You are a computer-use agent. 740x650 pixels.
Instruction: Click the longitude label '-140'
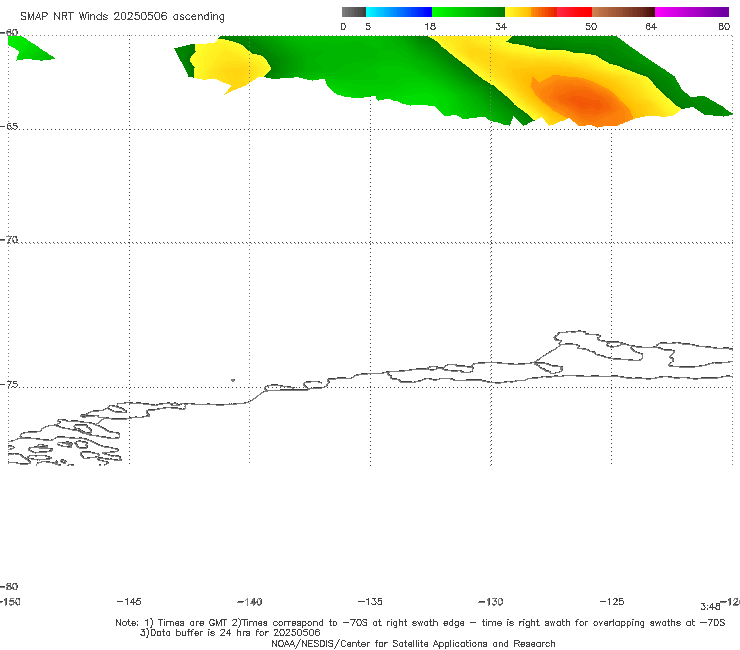coord(250,601)
